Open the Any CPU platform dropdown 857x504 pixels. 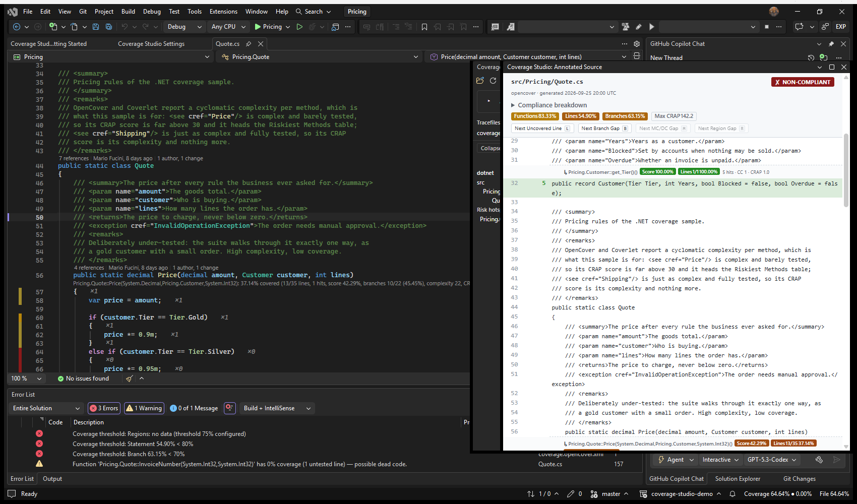(x=228, y=27)
